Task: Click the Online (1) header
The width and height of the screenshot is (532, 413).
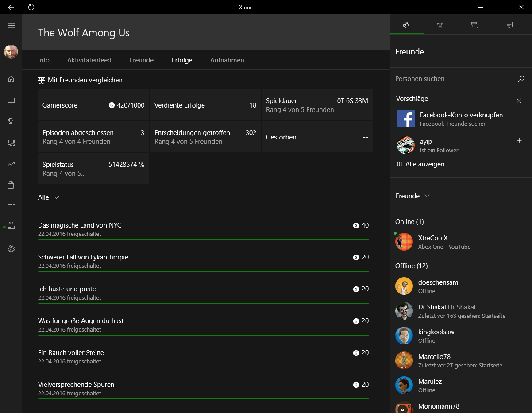Action: pyautogui.click(x=409, y=222)
